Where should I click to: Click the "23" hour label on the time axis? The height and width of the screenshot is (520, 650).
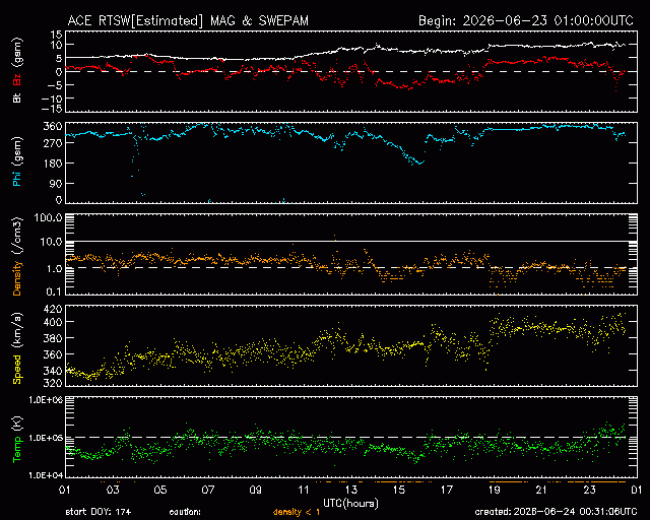pos(589,490)
